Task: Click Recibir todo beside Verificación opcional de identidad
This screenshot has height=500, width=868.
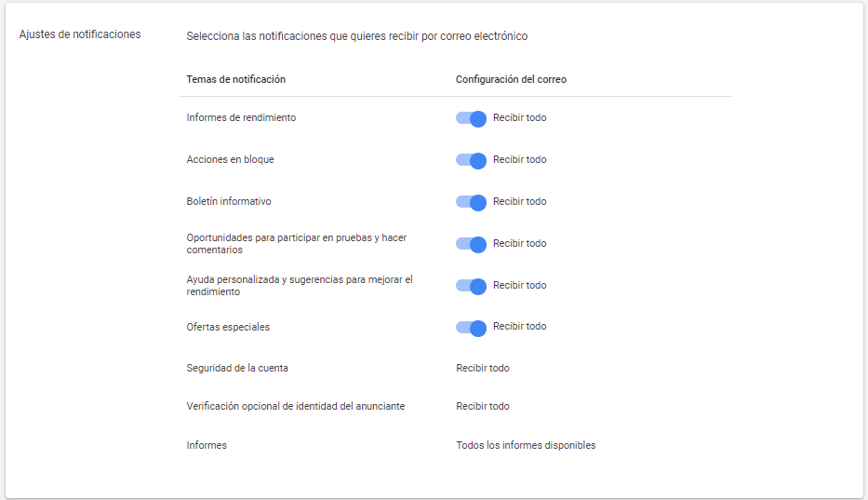Action: coord(482,406)
